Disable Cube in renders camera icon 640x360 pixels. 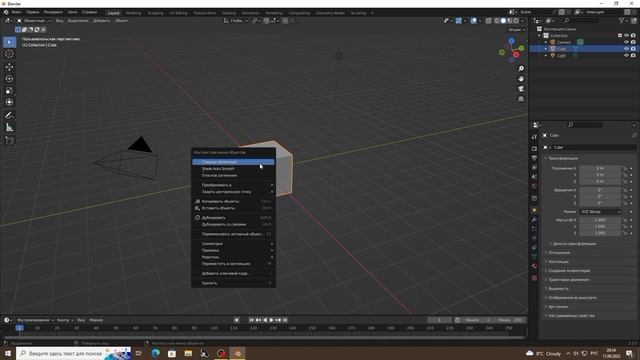click(633, 49)
